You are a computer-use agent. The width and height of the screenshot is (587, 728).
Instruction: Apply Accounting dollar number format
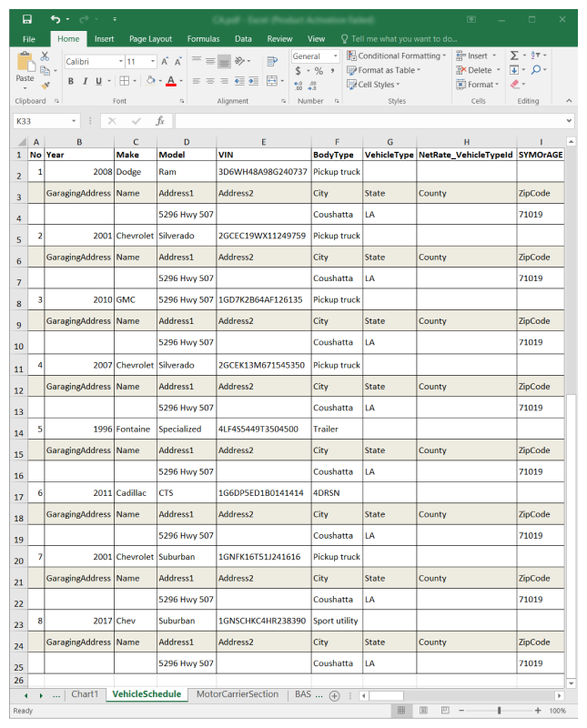[x=298, y=71]
